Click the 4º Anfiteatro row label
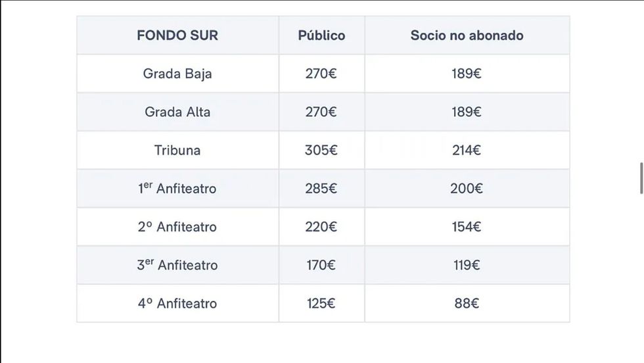This screenshot has height=363, width=644. [x=177, y=303]
